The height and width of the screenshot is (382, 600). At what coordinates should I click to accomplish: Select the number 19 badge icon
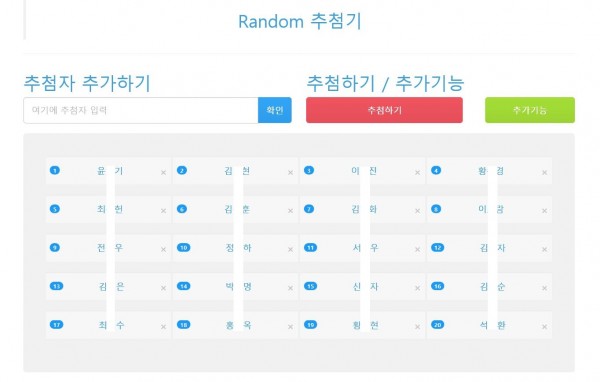pos(310,325)
